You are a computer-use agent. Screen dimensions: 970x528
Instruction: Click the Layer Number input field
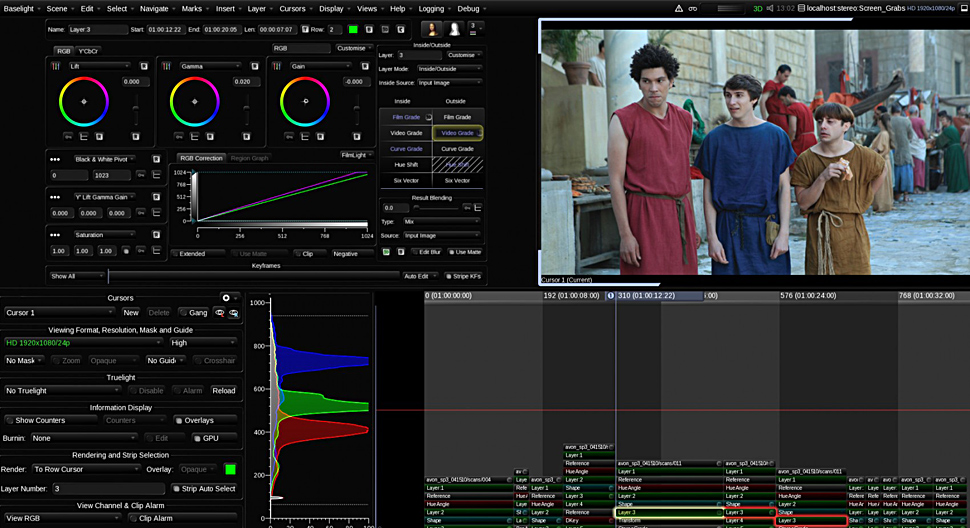(x=108, y=488)
